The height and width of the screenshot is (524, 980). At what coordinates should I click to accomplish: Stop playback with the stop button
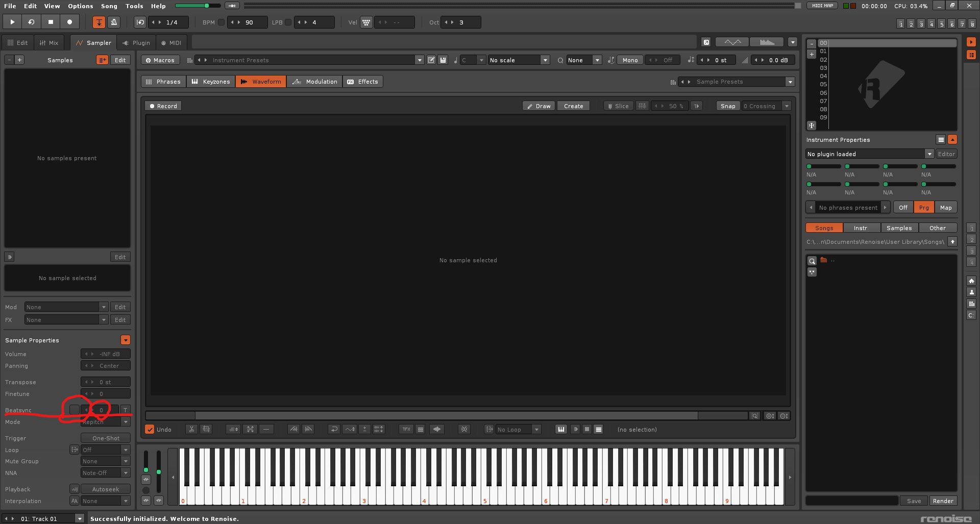point(51,22)
